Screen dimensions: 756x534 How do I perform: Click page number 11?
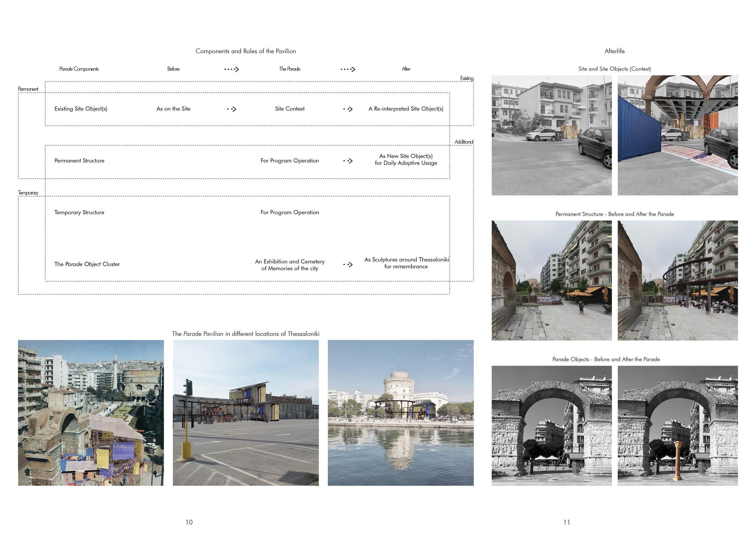[x=566, y=522]
